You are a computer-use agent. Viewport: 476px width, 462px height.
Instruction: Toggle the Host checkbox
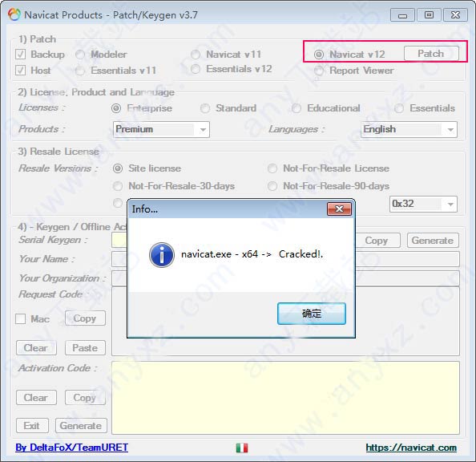(x=20, y=71)
